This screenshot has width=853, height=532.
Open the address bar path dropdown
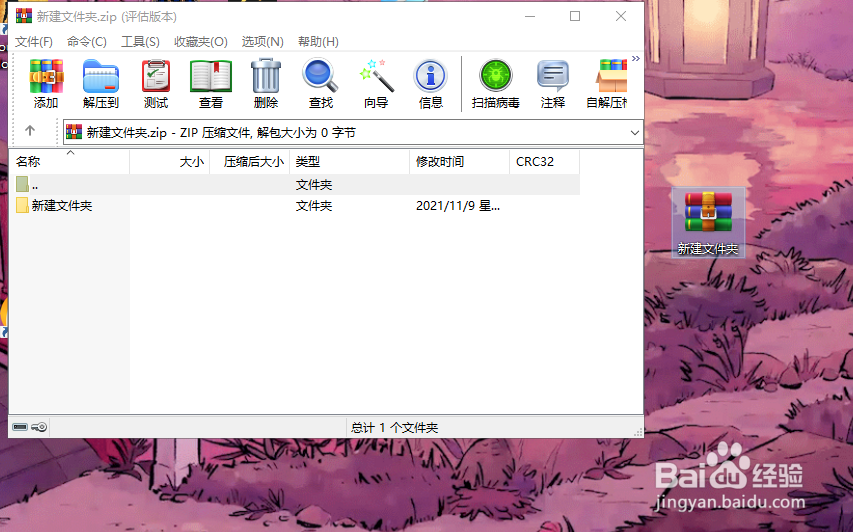click(634, 133)
